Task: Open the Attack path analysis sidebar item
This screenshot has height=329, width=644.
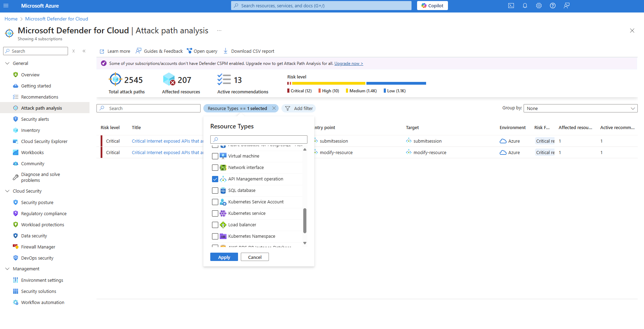Action: coord(42,108)
